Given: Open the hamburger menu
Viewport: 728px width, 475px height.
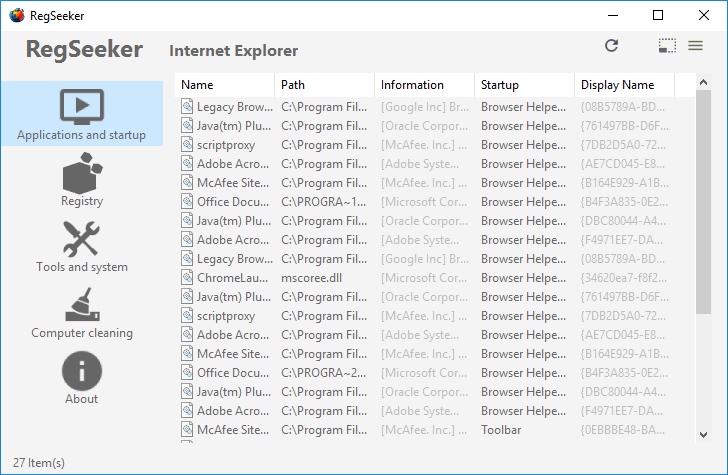Looking at the screenshot, I should [695, 46].
